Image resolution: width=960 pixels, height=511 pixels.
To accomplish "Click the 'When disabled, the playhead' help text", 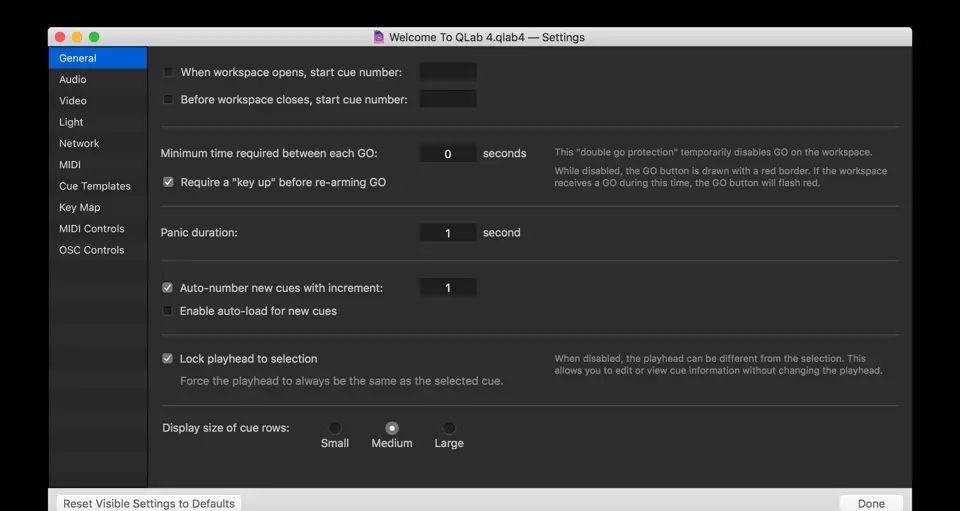I will pyautogui.click(x=718, y=364).
